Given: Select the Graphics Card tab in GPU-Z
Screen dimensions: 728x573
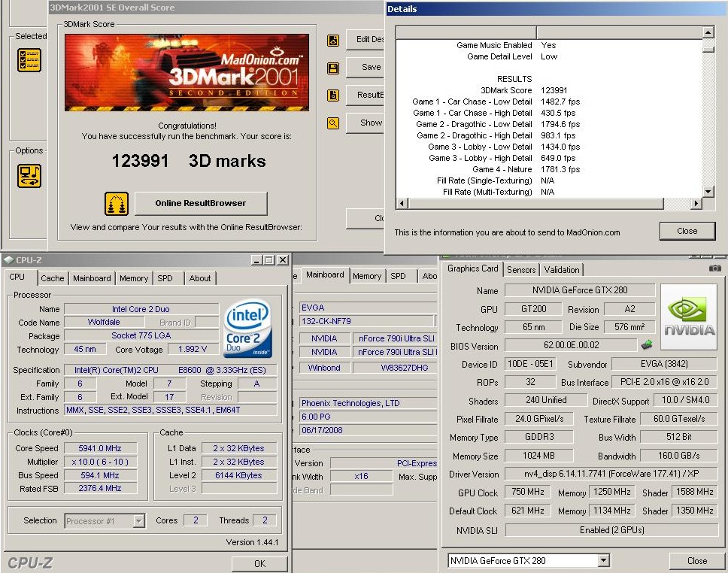Looking at the screenshot, I should (x=472, y=268).
